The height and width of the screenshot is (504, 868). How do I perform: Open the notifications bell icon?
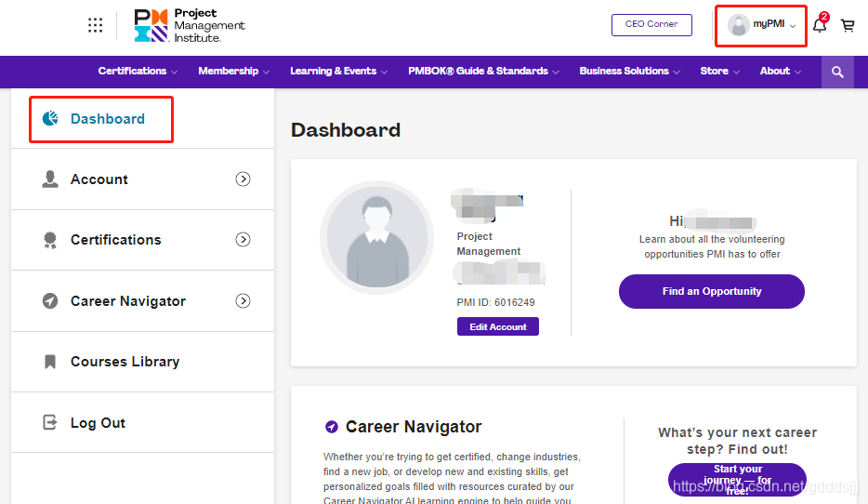820,24
